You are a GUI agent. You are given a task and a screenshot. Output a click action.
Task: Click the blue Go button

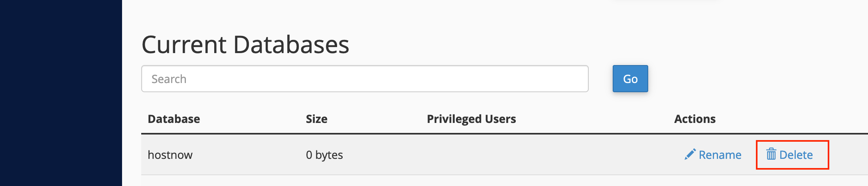click(630, 79)
